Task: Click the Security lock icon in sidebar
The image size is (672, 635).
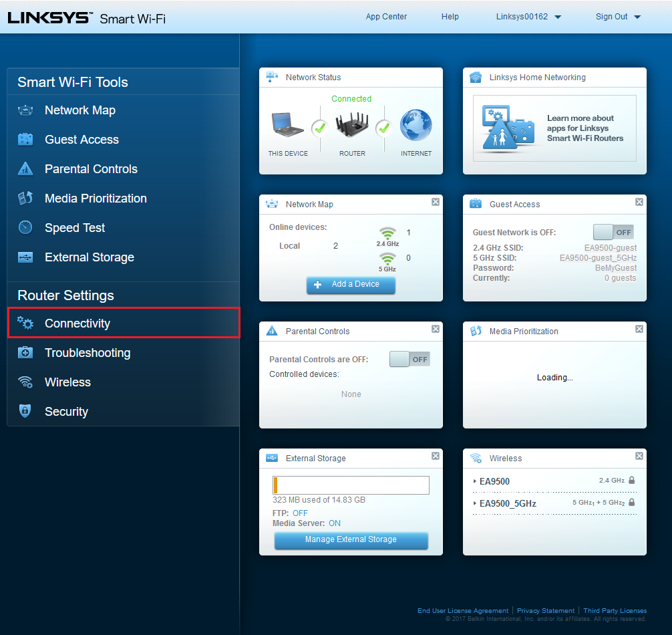Action: (x=25, y=412)
